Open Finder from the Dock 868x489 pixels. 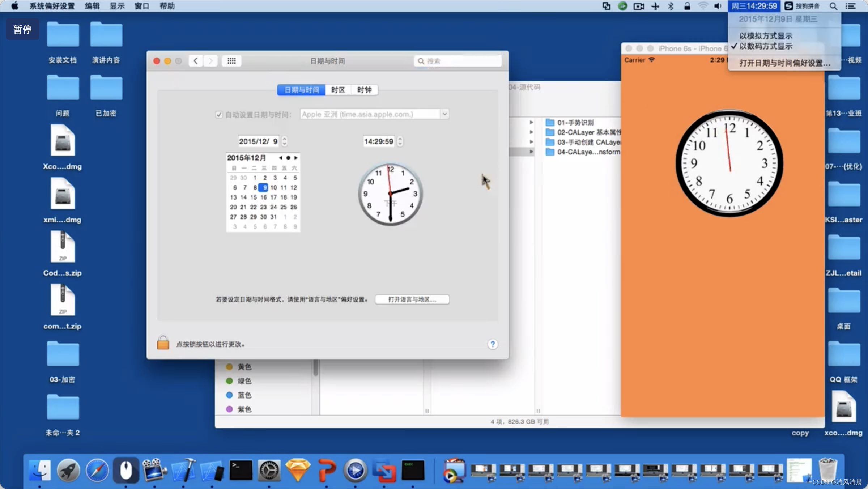(x=39, y=470)
